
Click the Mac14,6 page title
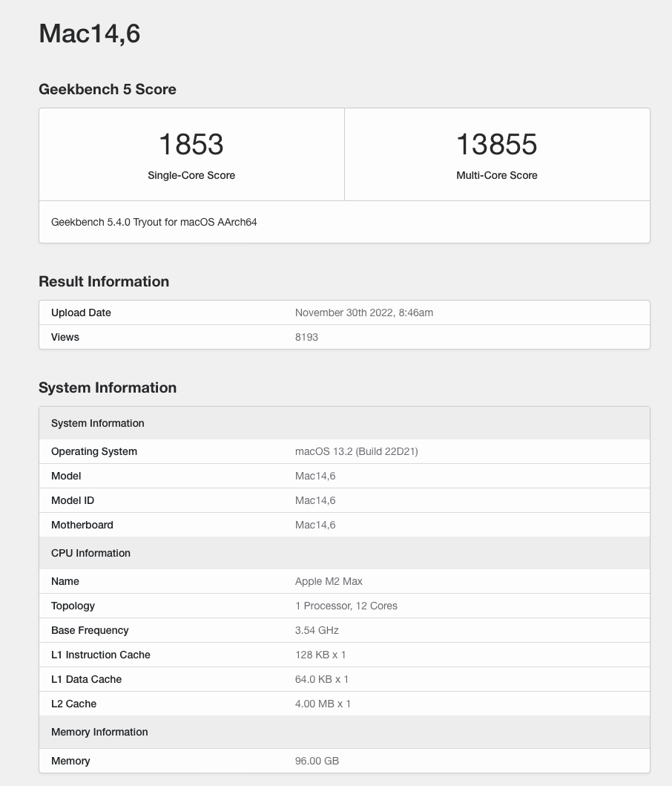pyautogui.click(x=89, y=33)
